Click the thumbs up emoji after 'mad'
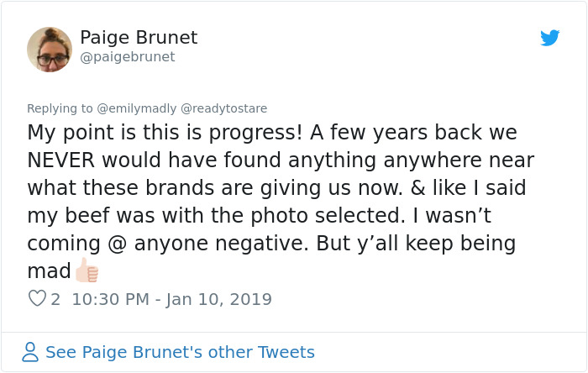The image size is (588, 373). [87, 271]
